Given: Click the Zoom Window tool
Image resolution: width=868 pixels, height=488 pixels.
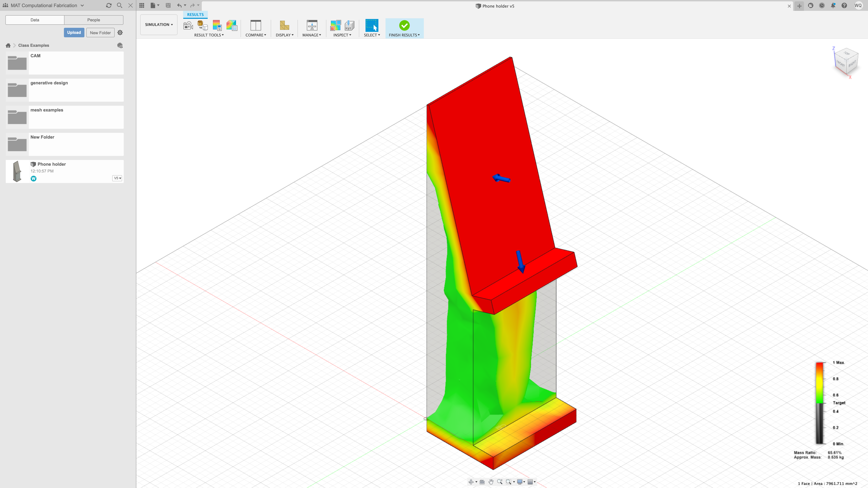Looking at the screenshot, I should point(509,482).
